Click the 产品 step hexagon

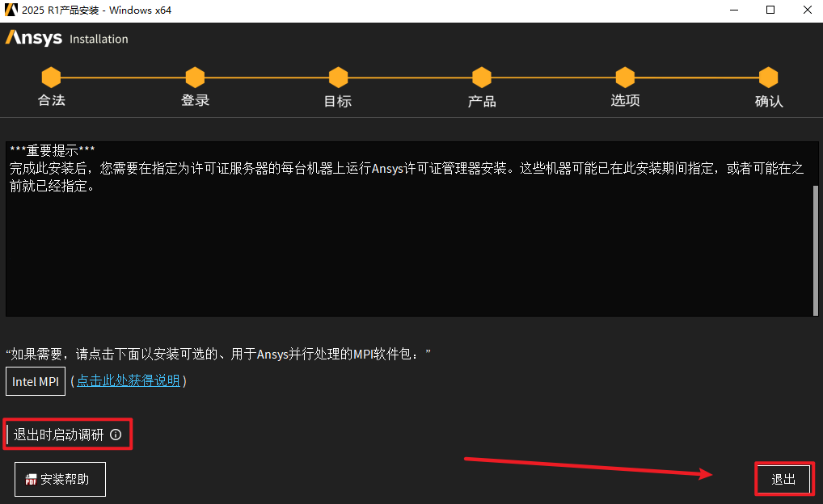[482, 77]
